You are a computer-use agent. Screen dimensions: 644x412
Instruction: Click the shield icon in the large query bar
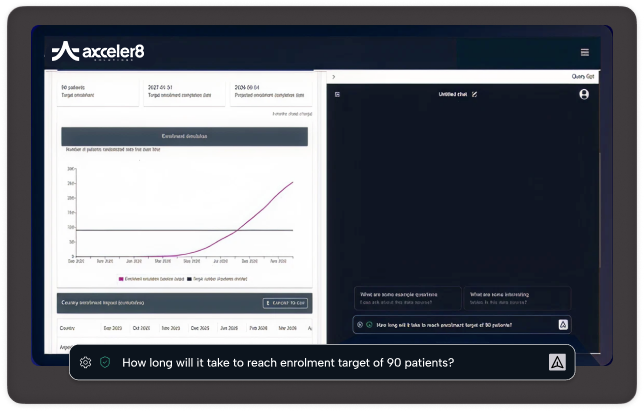click(105, 363)
